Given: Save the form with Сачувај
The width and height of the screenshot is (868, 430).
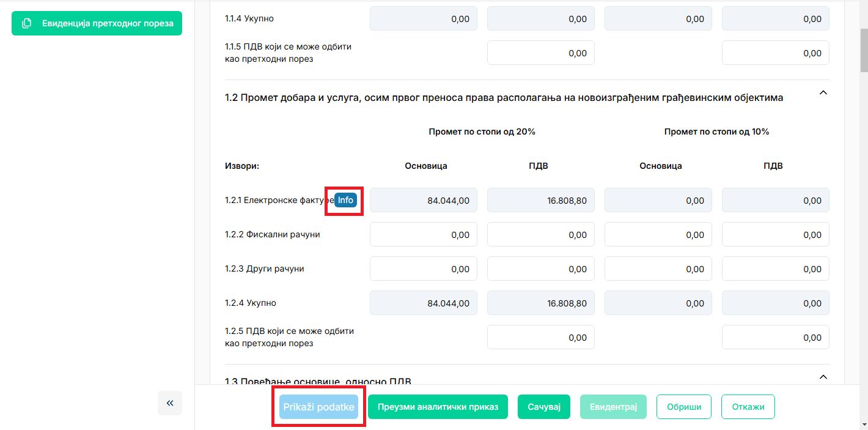Looking at the screenshot, I should [x=543, y=407].
